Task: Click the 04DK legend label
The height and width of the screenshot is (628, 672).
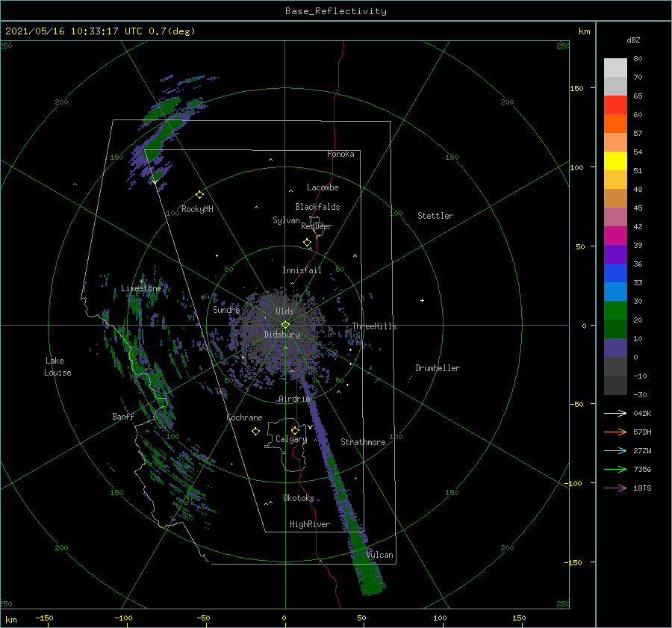Action: tap(642, 413)
